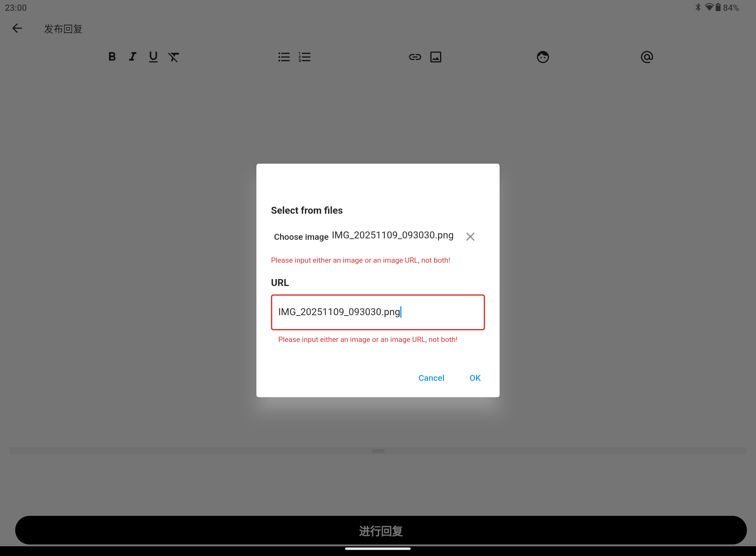Insert a numbered list

coord(304,57)
